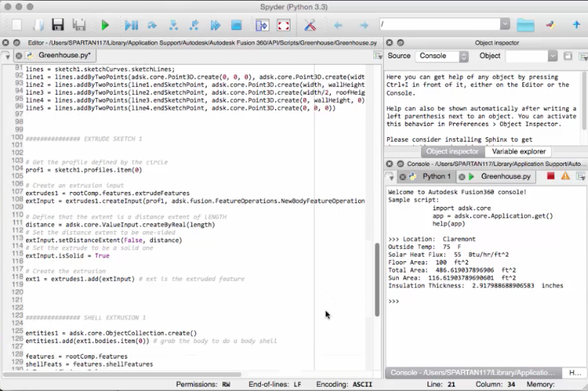Screen dimensions: 588x391
Task: Click the Save all files icon
Action: (x=79, y=25)
